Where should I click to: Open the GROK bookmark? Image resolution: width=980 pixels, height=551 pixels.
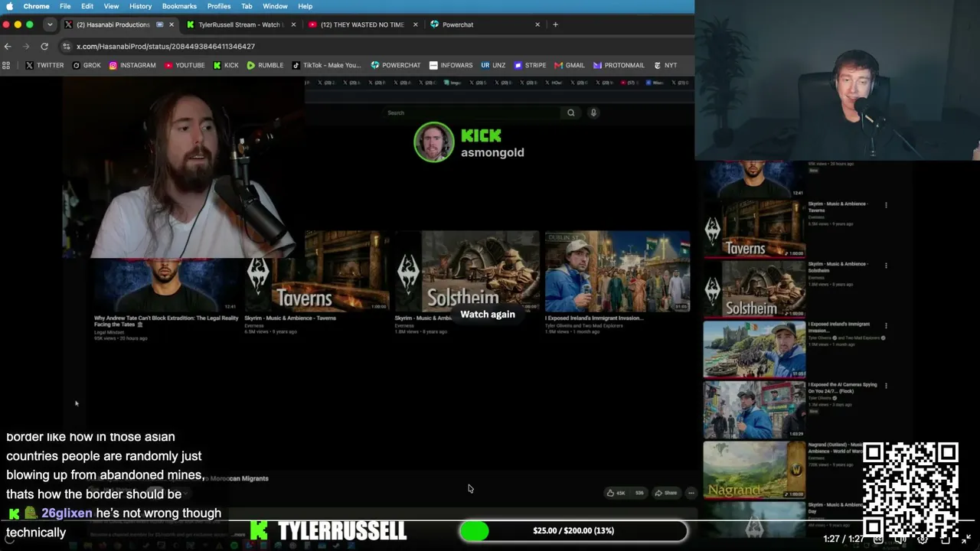click(87, 65)
